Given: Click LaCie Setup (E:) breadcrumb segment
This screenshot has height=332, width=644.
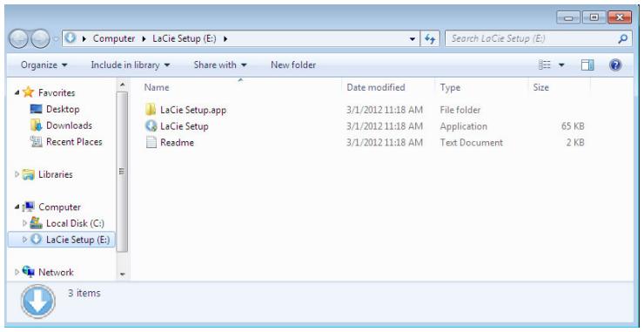Looking at the screenshot, I should [184, 38].
